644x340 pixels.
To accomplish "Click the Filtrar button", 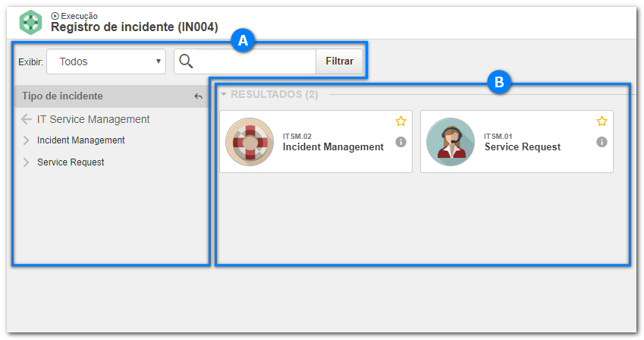I will [340, 61].
